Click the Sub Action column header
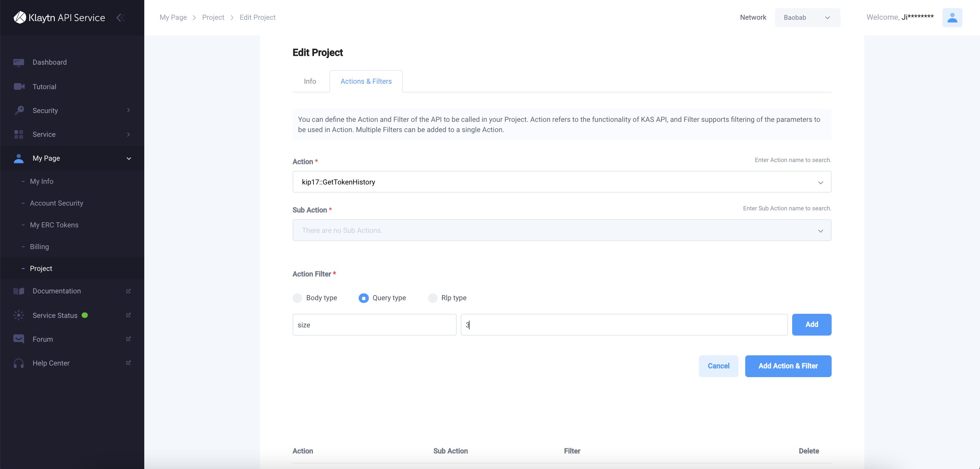 coord(451,451)
